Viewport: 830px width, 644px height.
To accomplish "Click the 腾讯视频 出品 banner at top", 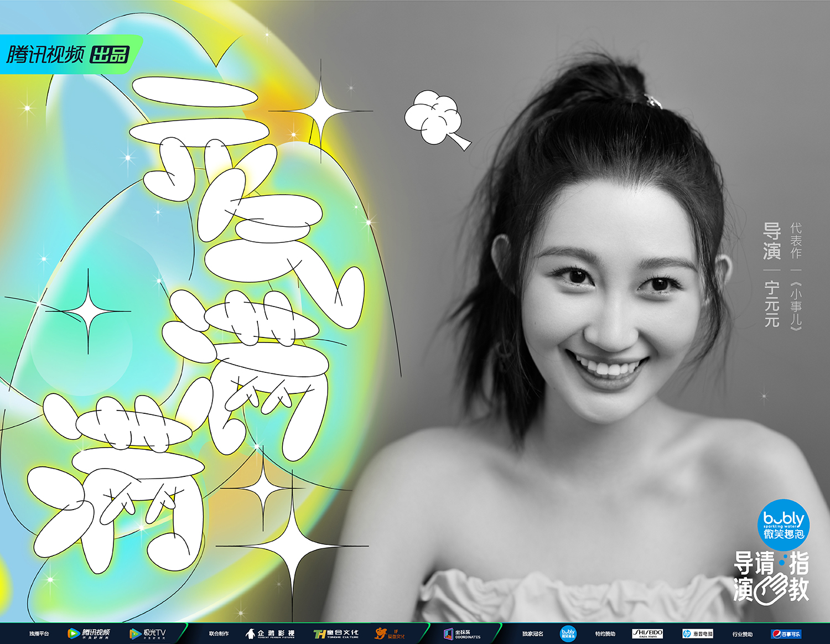I will [x=71, y=54].
